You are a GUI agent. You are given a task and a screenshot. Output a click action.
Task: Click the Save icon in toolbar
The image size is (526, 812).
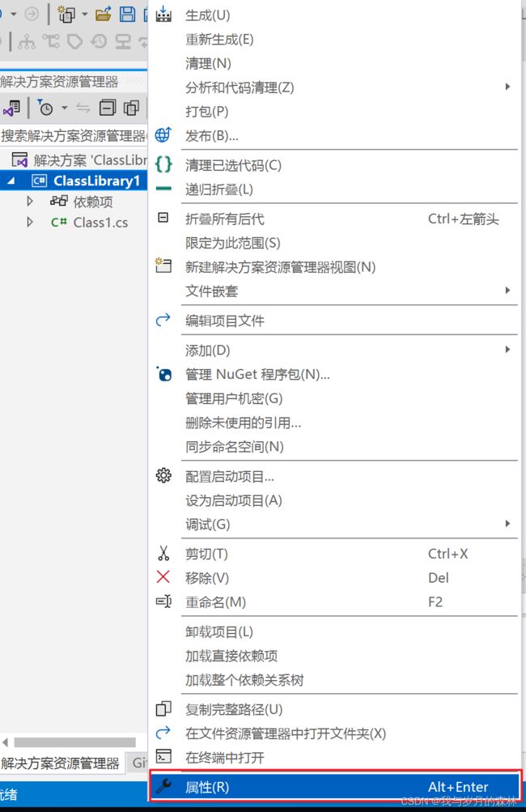127,14
